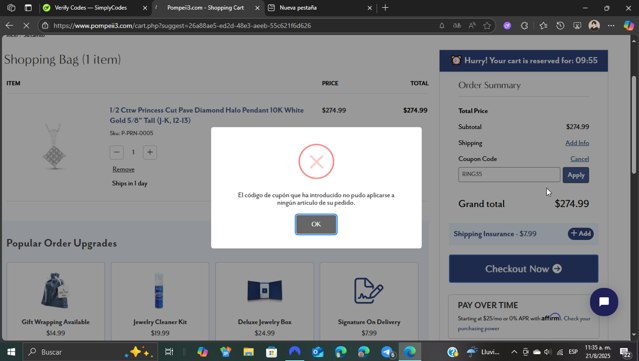Screen dimensions: 639x361
Task: Open Edge workspaces icon
Action: click(x=11, y=8)
